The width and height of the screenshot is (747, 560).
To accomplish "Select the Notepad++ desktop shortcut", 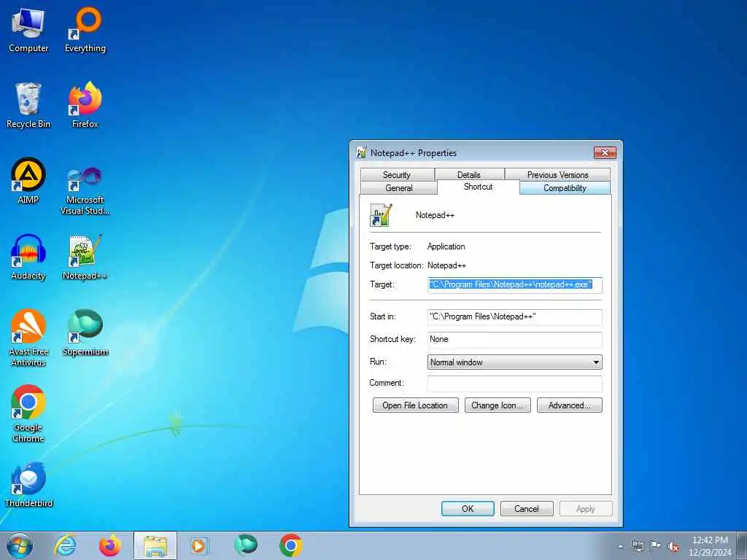I will 85,257.
